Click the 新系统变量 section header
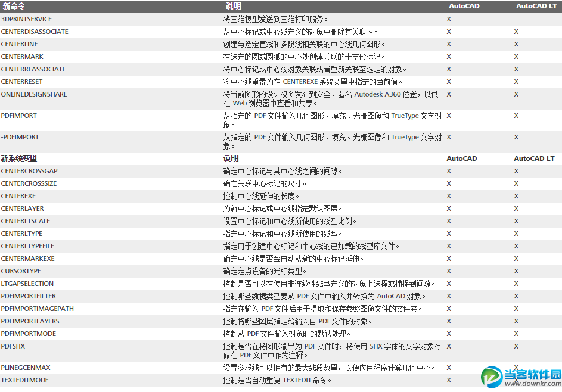This screenshot has height=392, width=562. 19,158
